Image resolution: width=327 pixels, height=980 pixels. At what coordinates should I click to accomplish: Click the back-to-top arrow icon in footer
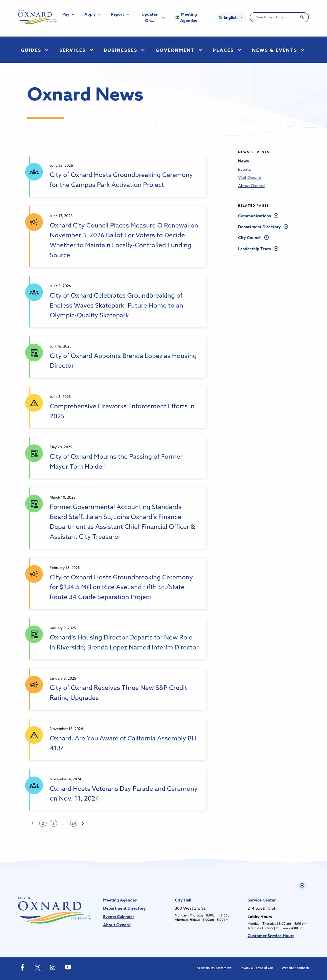302,886
